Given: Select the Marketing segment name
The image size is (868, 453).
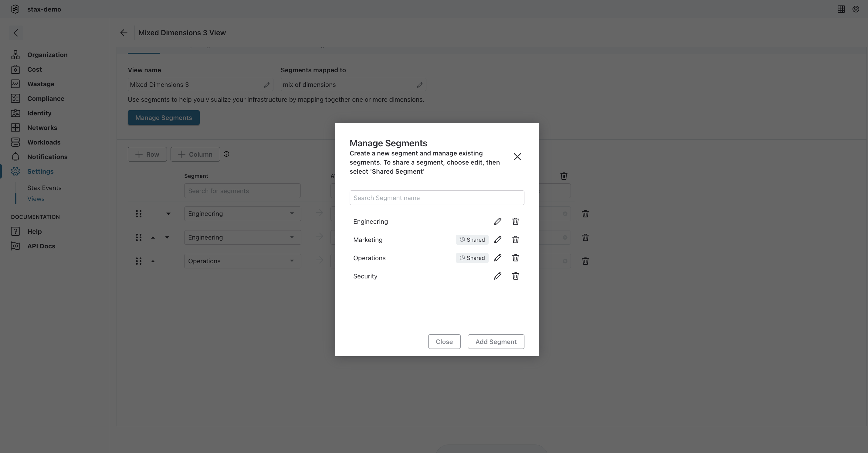Looking at the screenshot, I should [368, 240].
